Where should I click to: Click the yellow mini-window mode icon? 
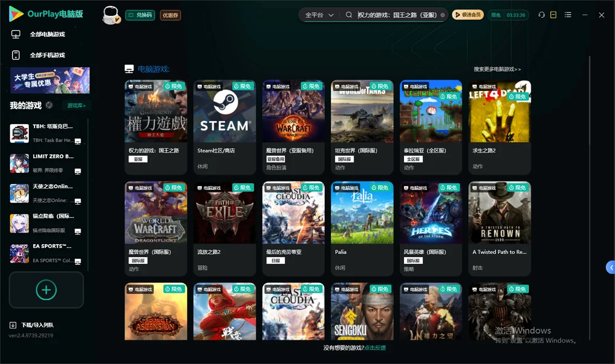[553, 15]
